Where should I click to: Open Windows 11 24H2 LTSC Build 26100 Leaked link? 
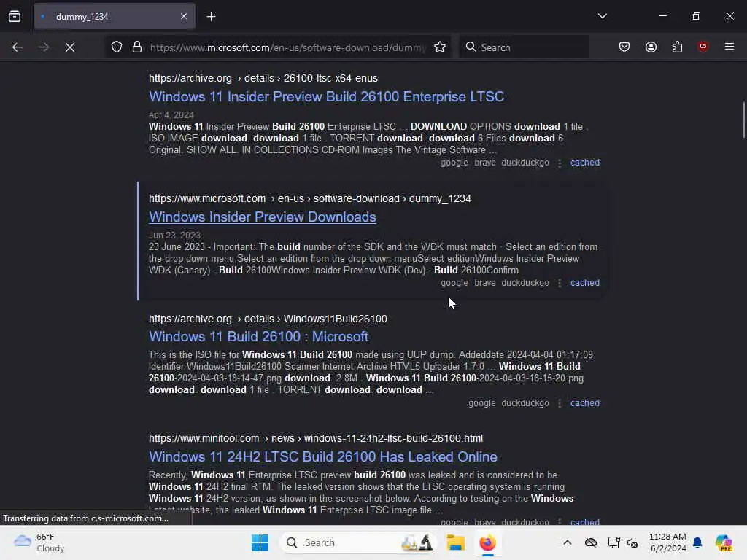(323, 456)
